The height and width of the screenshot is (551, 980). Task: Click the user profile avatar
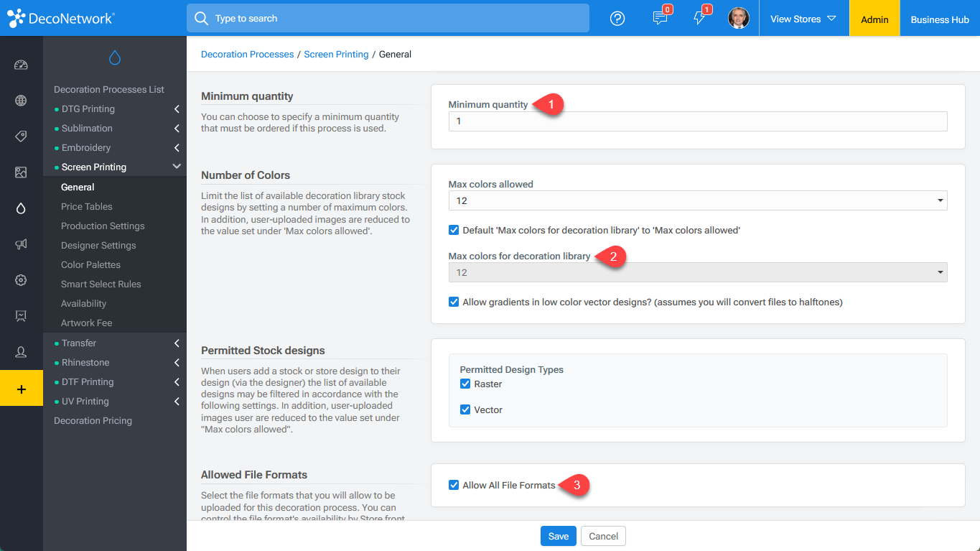tap(738, 19)
